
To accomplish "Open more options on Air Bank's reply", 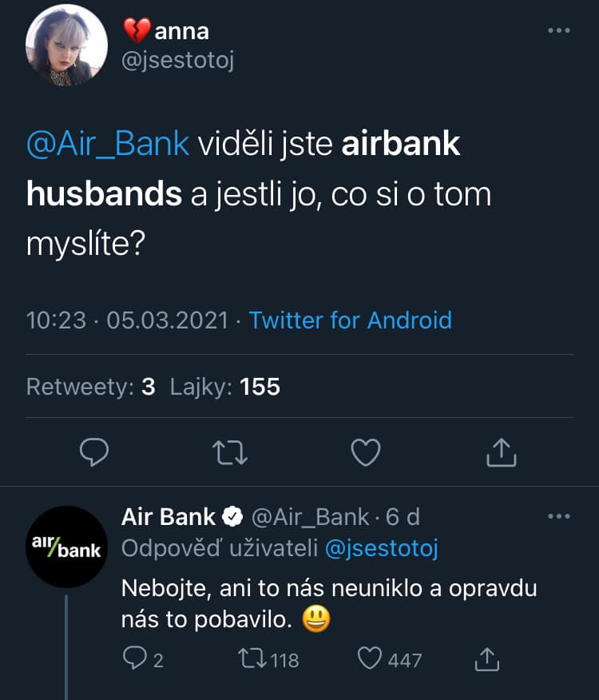I will click(x=558, y=516).
